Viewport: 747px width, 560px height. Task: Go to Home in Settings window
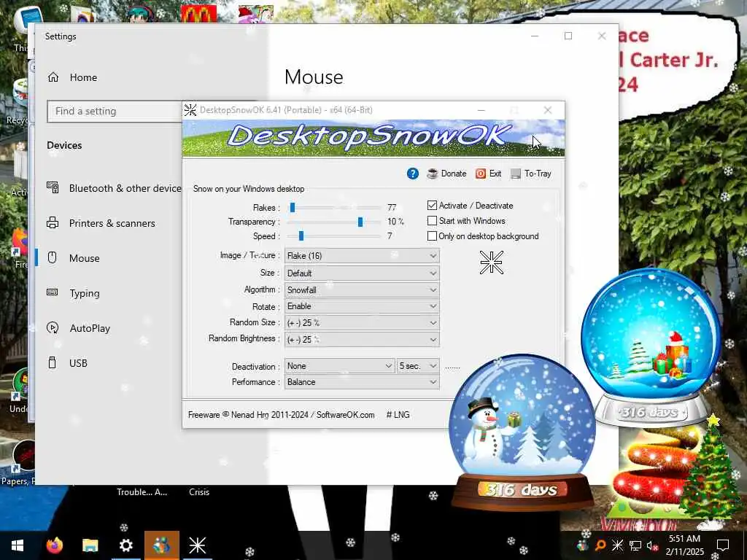[x=83, y=77]
